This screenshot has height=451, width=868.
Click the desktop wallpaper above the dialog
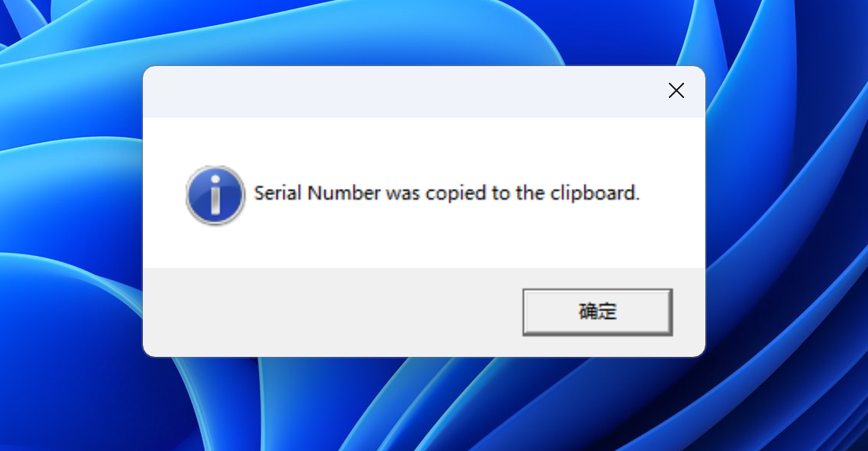(x=424, y=32)
